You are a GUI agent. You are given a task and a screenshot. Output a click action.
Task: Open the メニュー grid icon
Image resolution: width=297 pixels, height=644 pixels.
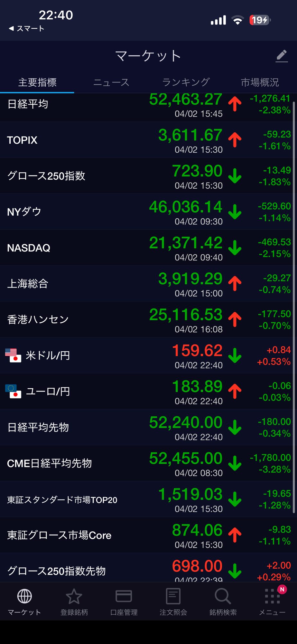point(272,596)
